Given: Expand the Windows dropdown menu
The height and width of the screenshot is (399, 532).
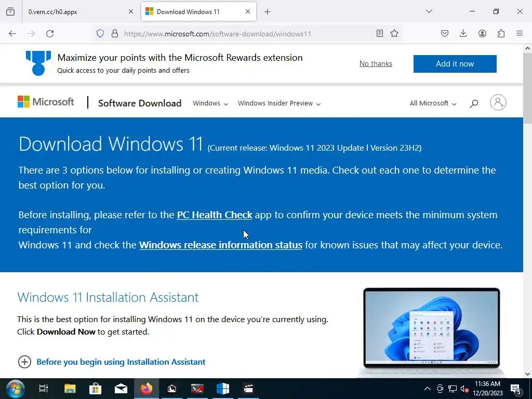Looking at the screenshot, I should [x=210, y=103].
